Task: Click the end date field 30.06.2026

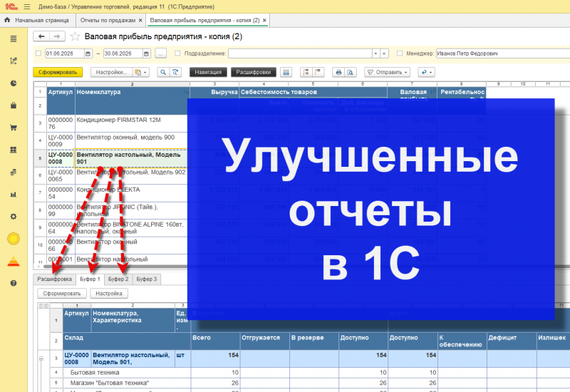Action: click(x=123, y=53)
